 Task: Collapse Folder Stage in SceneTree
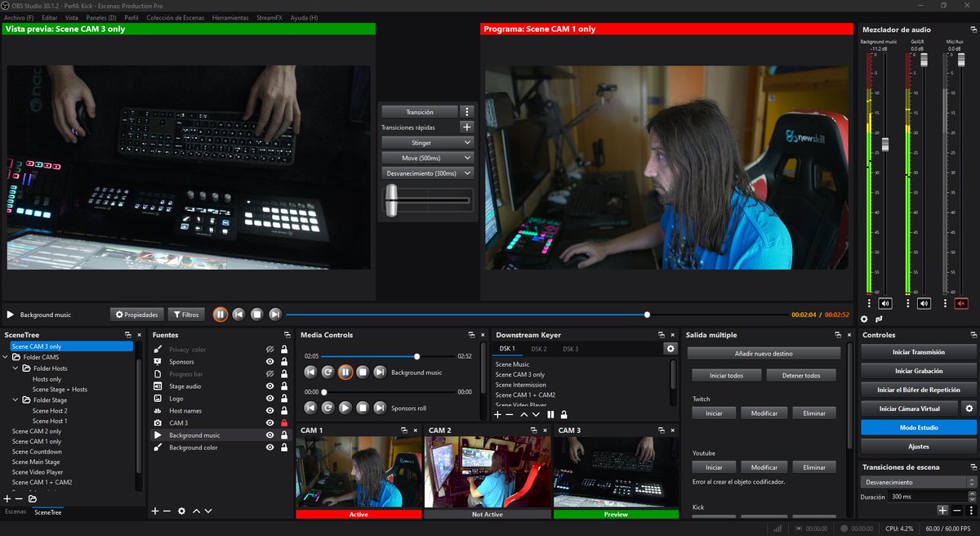[16, 400]
